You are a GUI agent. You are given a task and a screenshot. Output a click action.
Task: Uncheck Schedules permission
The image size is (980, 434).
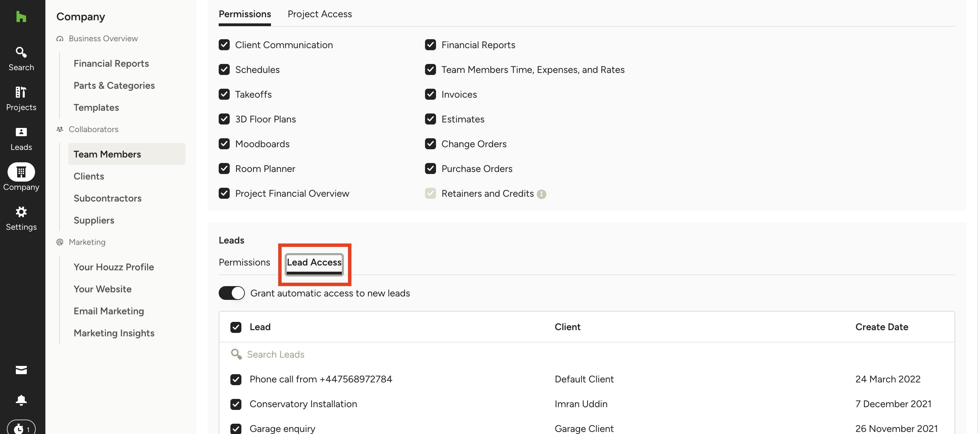coord(224,69)
